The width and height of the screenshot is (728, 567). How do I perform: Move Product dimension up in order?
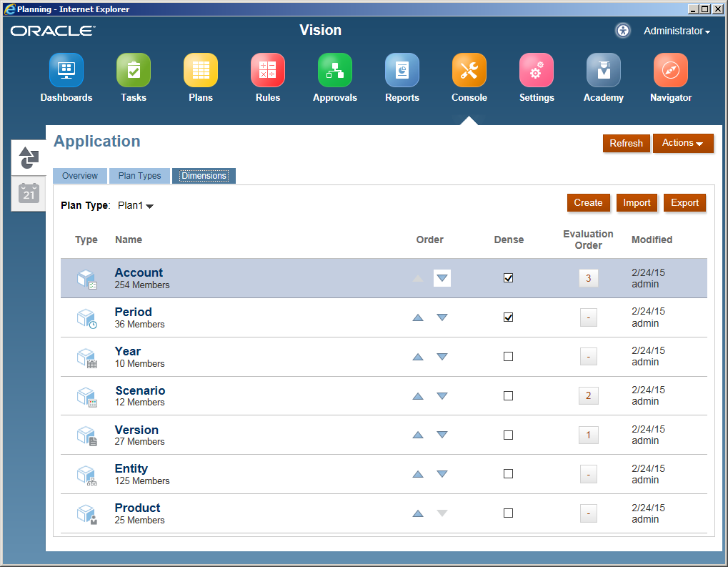pyautogui.click(x=418, y=513)
